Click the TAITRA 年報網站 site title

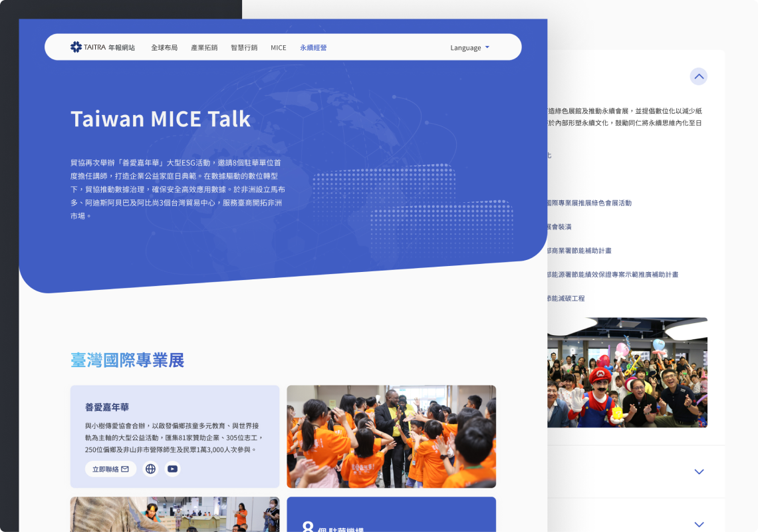pyautogui.click(x=110, y=48)
